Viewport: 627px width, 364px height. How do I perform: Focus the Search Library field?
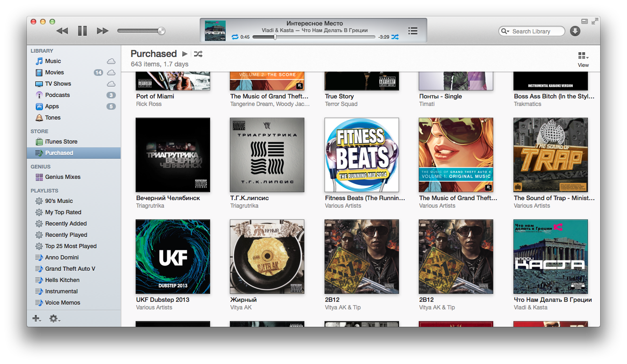532,31
